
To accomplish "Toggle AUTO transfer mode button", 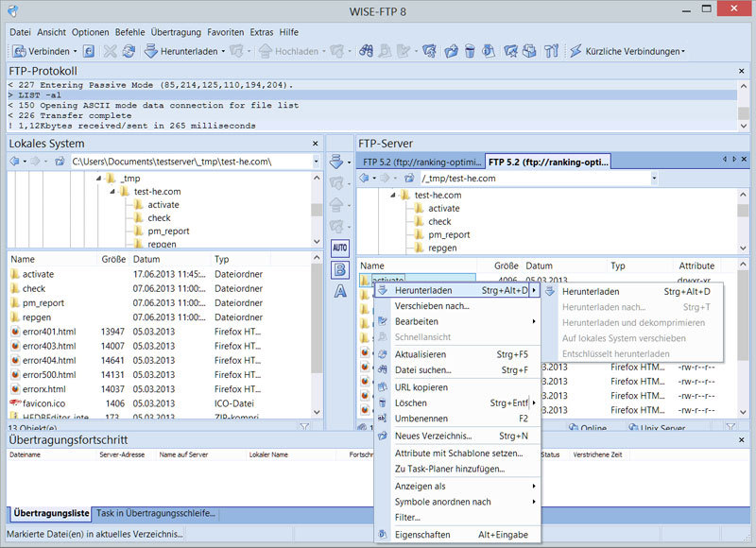I will pyautogui.click(x=340, y=248).
